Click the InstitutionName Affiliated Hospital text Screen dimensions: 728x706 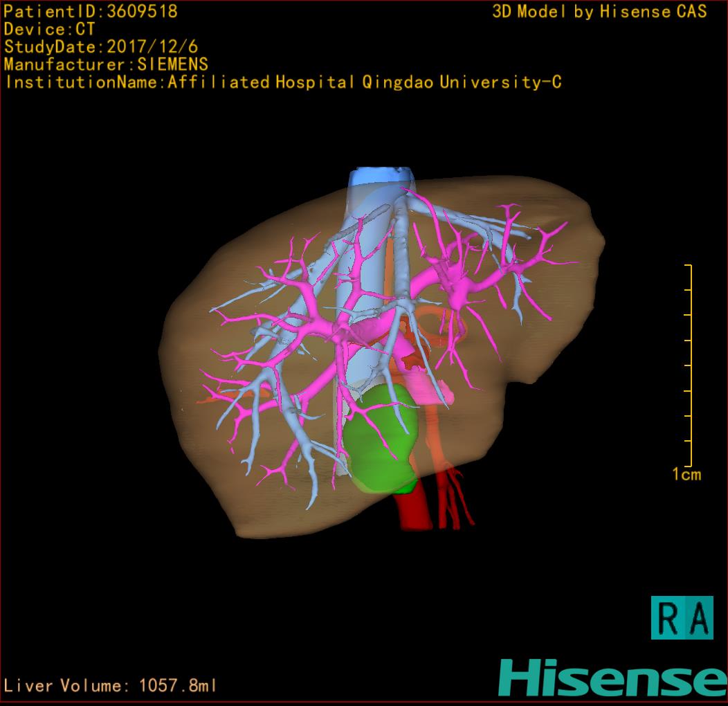click(283, 82)
